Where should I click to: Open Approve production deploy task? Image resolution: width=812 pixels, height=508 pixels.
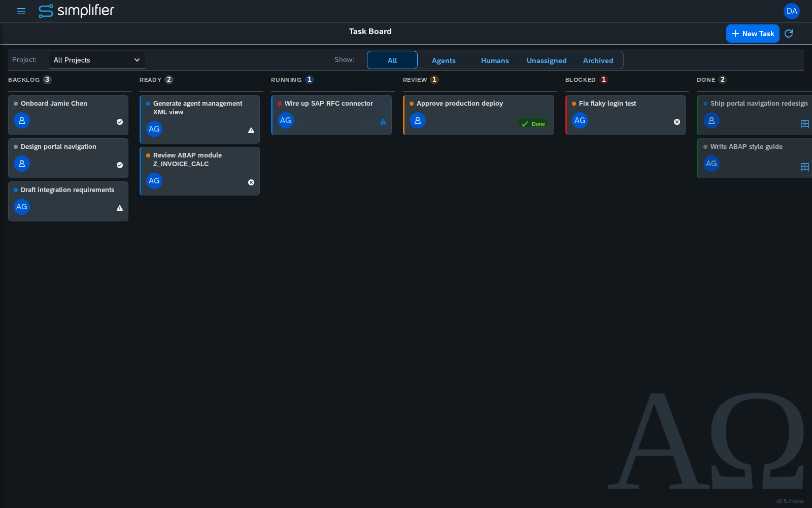click(x=479, y=115)
